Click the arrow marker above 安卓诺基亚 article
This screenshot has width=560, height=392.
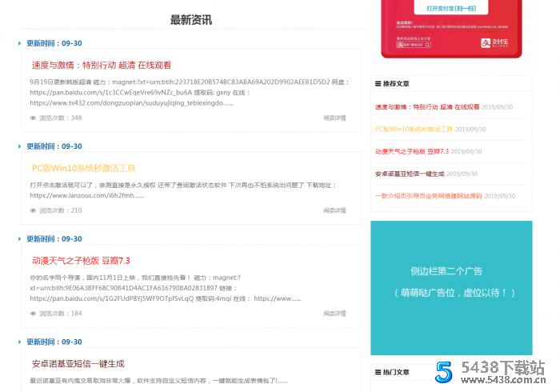tap(19, 342)
